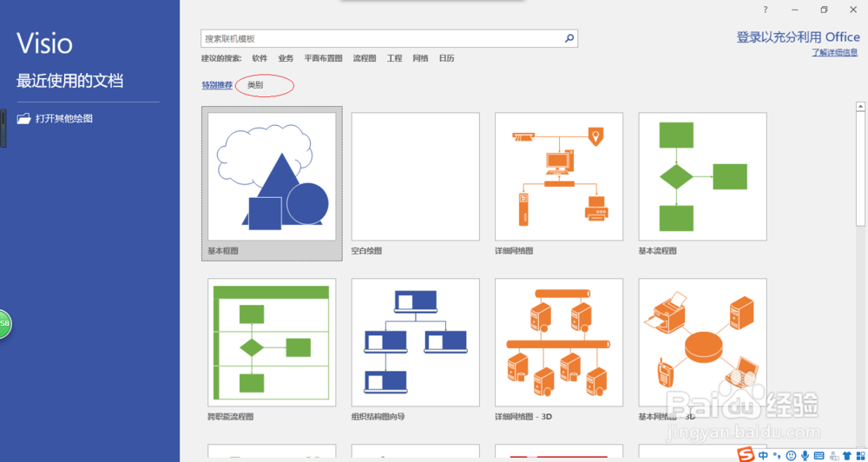
Task: Click suggested search 流程图
Action: (365, 58)
